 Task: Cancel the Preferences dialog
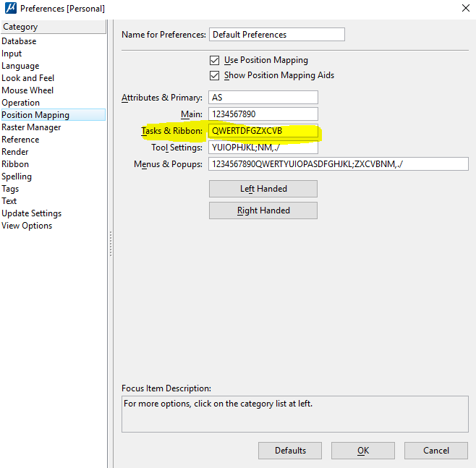point(436,451)
